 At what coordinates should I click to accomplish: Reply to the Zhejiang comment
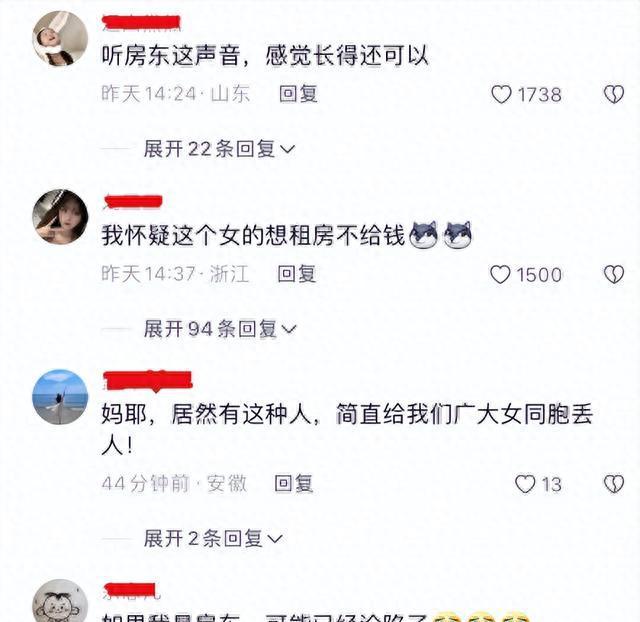(297, 274)
